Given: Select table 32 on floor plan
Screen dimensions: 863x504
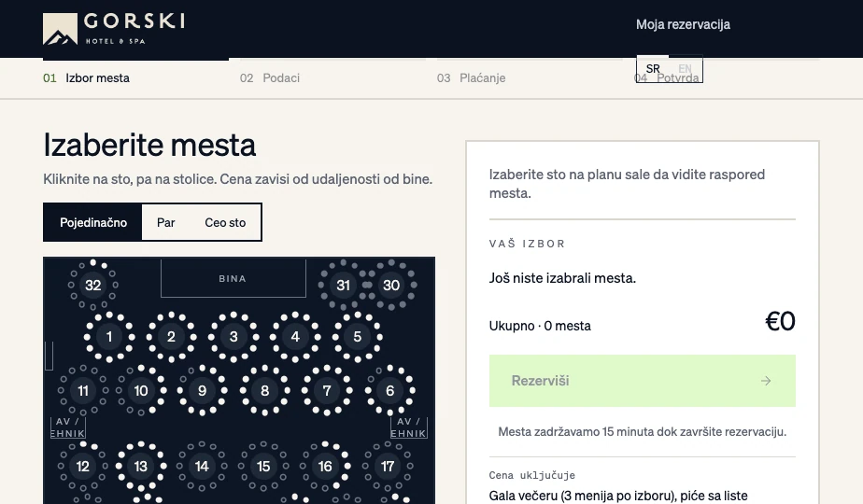Looking at the screenshot, I should coord(93,285).
